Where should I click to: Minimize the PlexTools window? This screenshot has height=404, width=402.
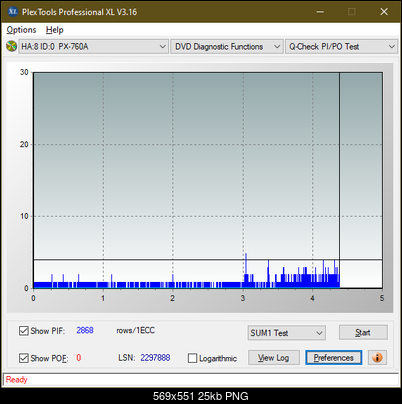tap(320, 12)
